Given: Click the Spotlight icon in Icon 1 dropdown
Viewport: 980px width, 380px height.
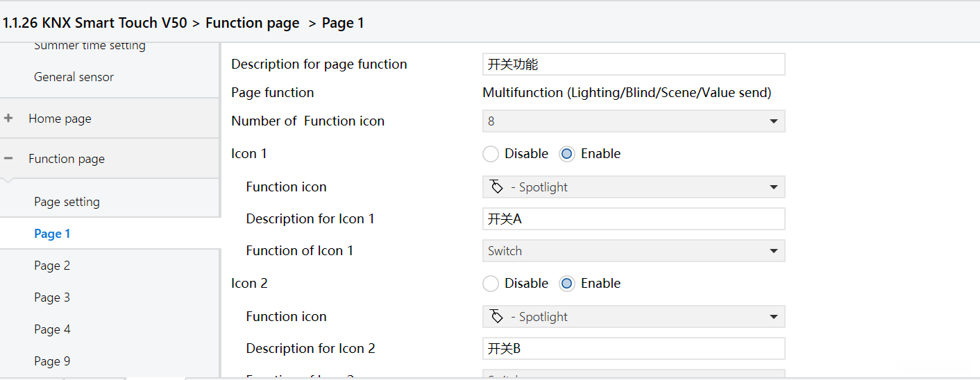Looking at the screenshot, I should point(496,187).
